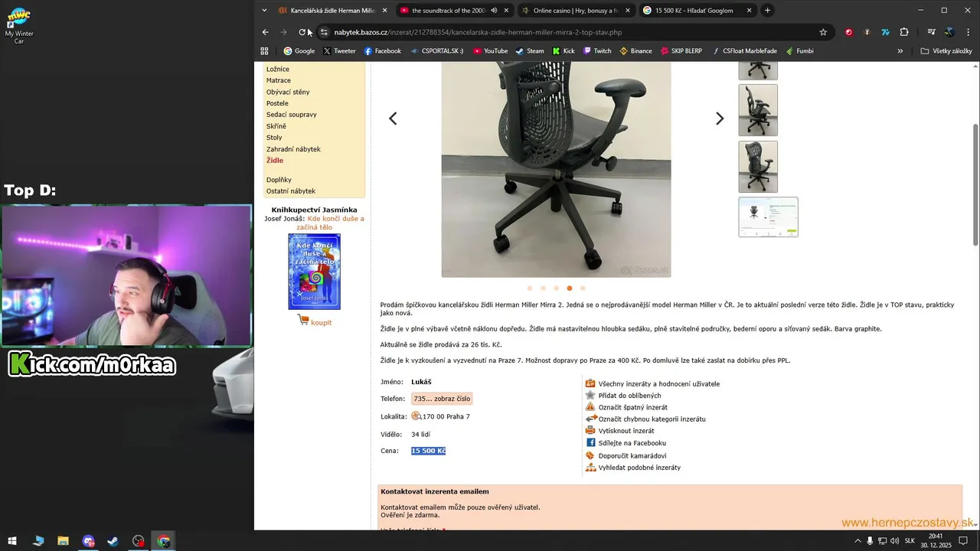The height and width of the screenshot is (551, 980).
Task: Show next chair photo with right arrow
Action: (x=719, y=119)
